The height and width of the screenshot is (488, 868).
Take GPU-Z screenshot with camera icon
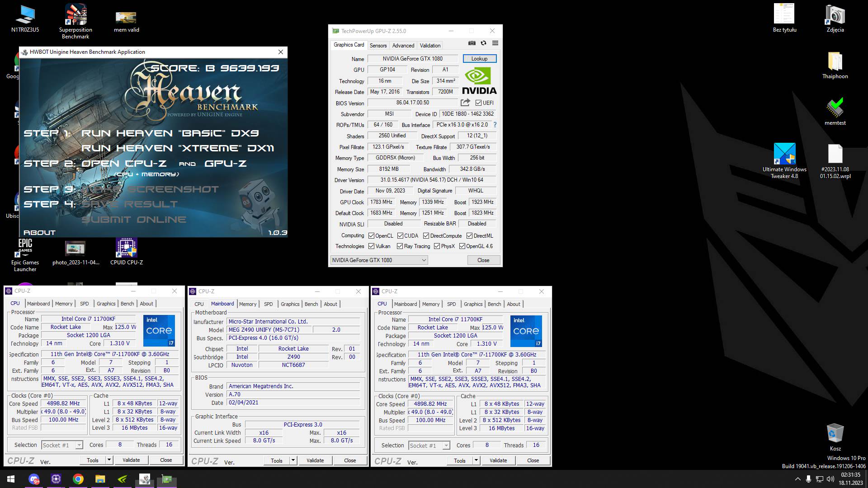[472, 43]
